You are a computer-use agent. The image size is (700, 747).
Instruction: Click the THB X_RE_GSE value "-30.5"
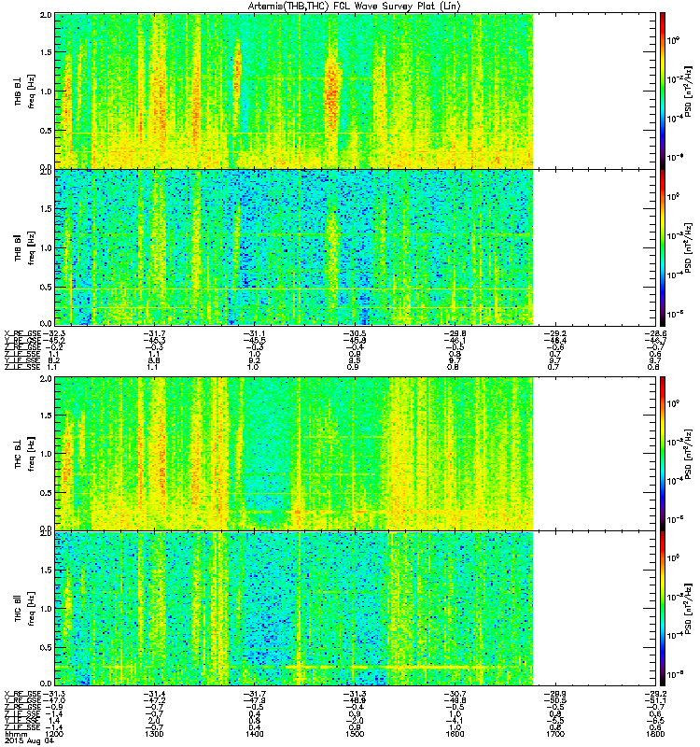pos(355,333)
